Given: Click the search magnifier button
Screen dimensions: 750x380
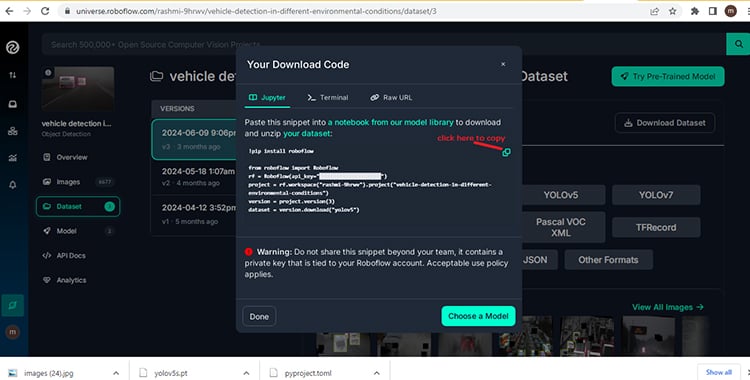Looking at the screenshot, I should (x=739, y=44).
